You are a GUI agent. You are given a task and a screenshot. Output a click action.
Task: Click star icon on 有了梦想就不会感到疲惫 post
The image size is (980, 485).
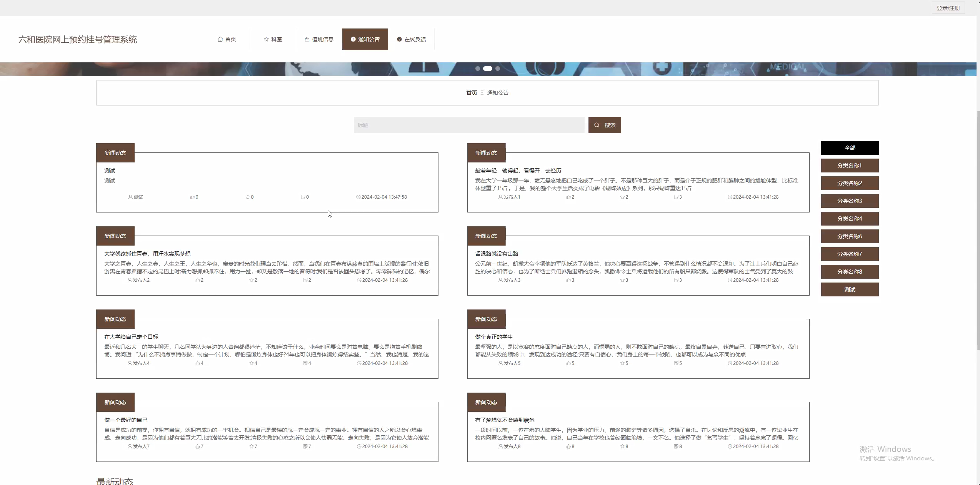pyautogui.click(x=622, y=447)
